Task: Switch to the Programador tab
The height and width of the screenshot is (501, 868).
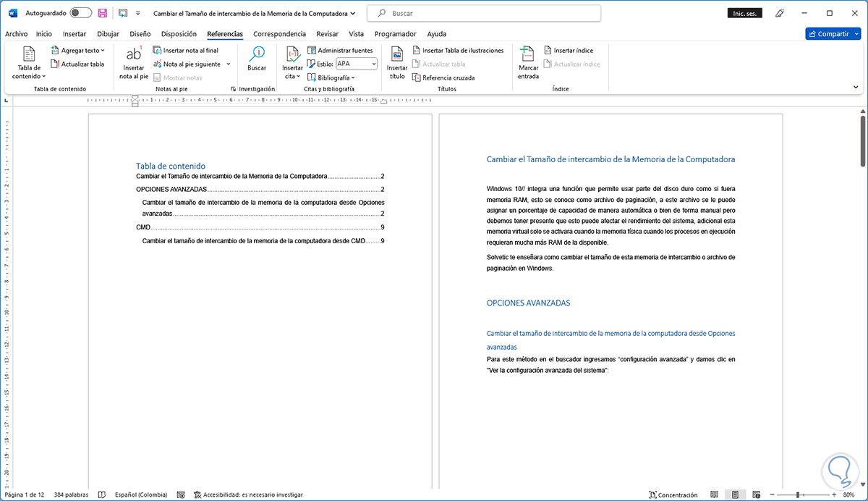Action: (x=395, y=33)
